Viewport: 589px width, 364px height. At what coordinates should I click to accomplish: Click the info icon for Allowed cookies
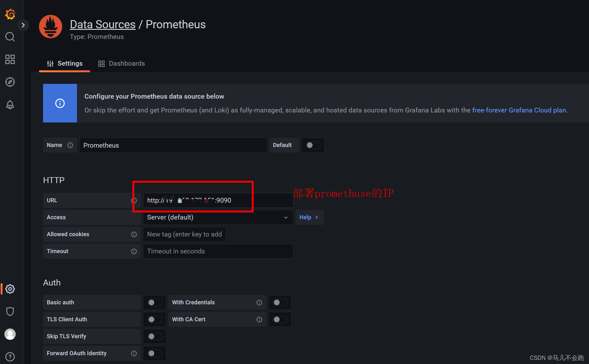point(134,234)
